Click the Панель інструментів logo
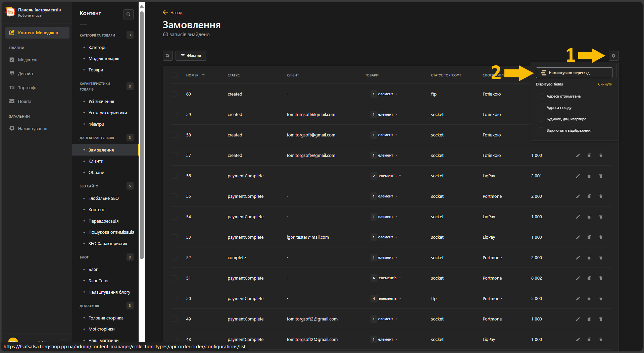The image size is (644, 353). tap(10, 12)
